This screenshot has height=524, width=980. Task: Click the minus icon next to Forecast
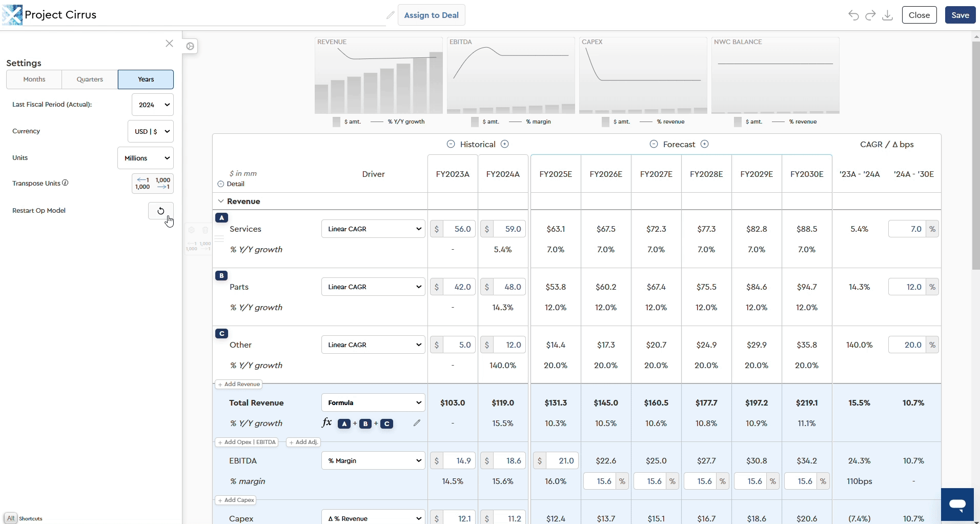(654, 144)
